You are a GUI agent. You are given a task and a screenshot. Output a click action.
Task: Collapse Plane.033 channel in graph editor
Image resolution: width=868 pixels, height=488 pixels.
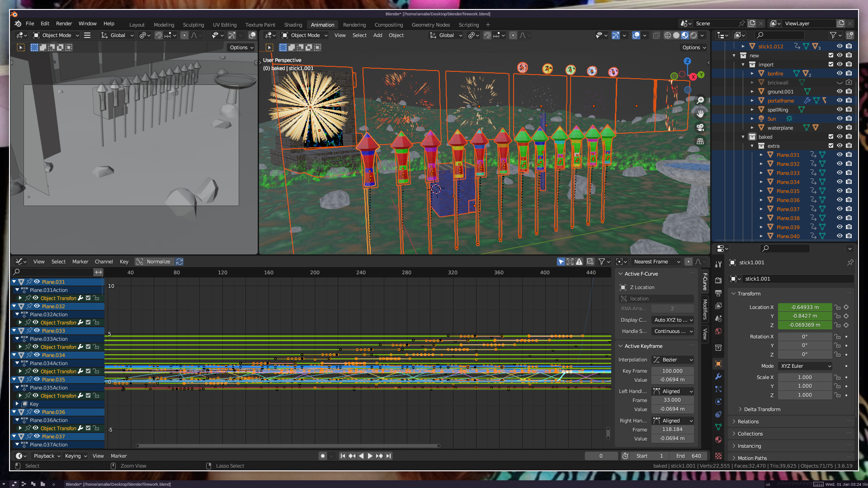pos(14,331)
